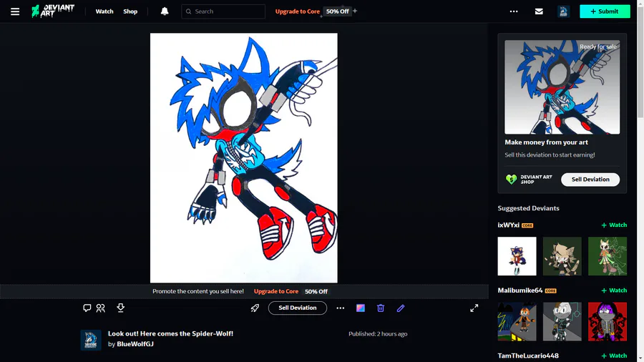This screenshot has width=644, height=362.
Task: Click the Search input field
Action: coord(223,11)
